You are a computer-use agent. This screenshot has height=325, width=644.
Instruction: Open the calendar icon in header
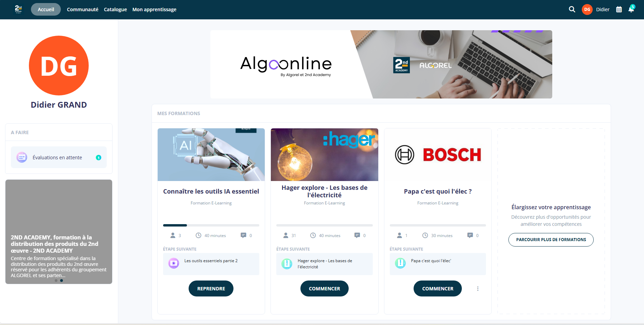(619, 10)
